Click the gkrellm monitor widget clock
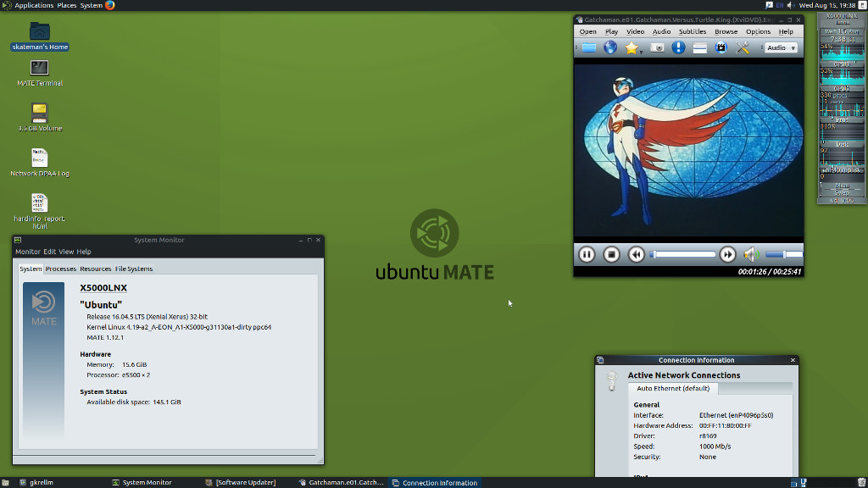The width and height of the screenshot is (868, 488). [x=842, y=40]
